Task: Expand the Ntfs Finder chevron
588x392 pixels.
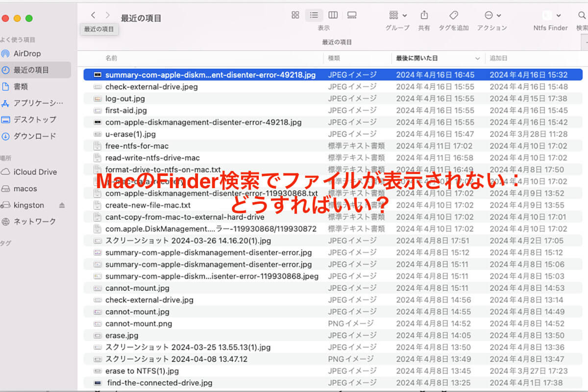Action: pyautogui.click(x=559, y=15)
